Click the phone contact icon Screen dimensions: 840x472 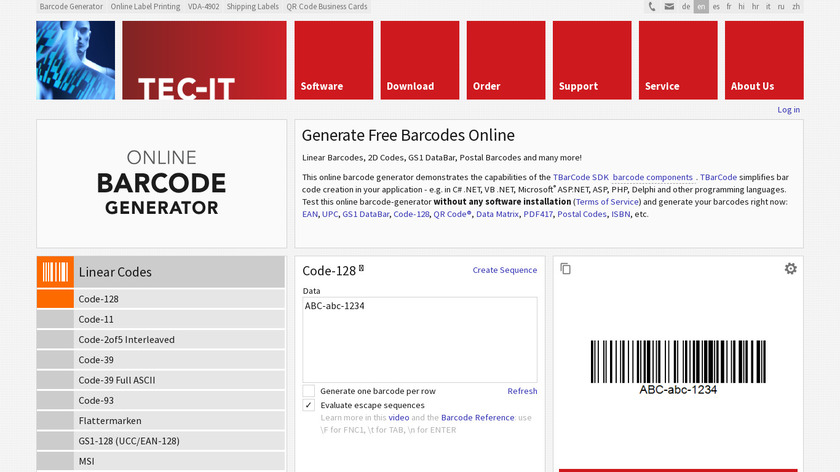coord(651,6)
